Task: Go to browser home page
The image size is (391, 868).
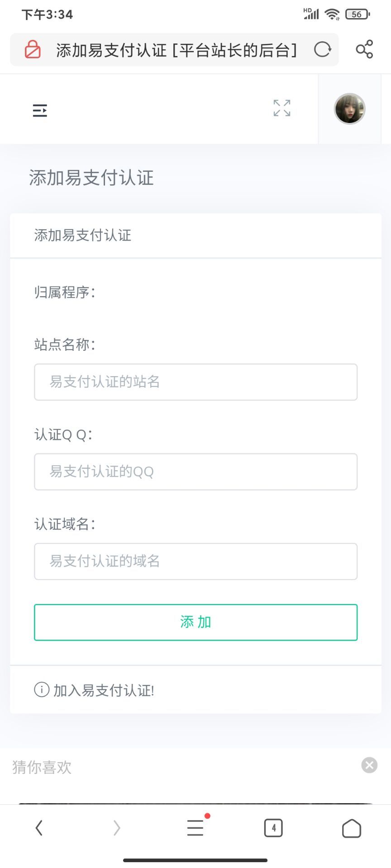Action: [352, 828]
